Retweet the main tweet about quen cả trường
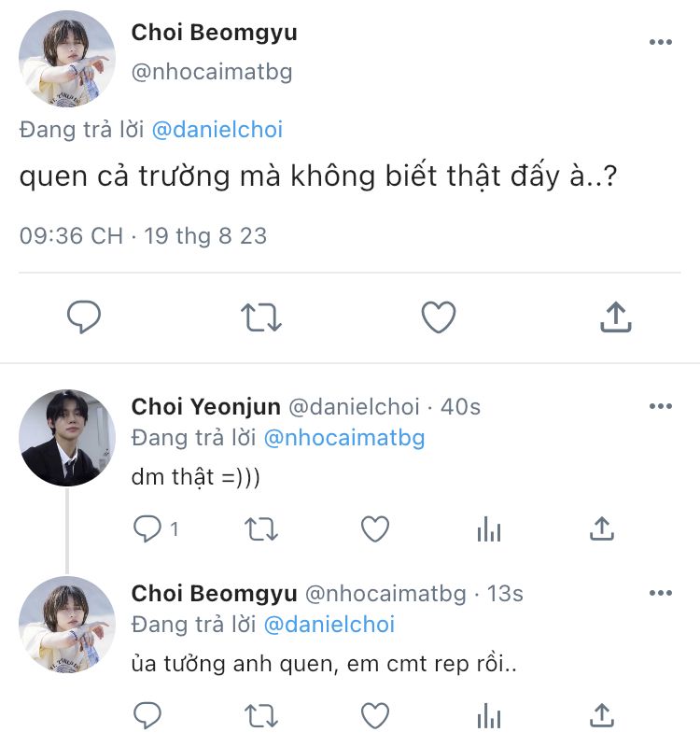This screenshot has height=746, width=700. (261, 317)
